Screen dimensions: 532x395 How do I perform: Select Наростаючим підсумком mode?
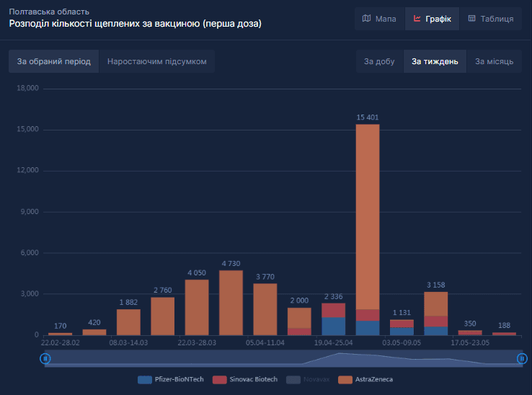(156, 61)
